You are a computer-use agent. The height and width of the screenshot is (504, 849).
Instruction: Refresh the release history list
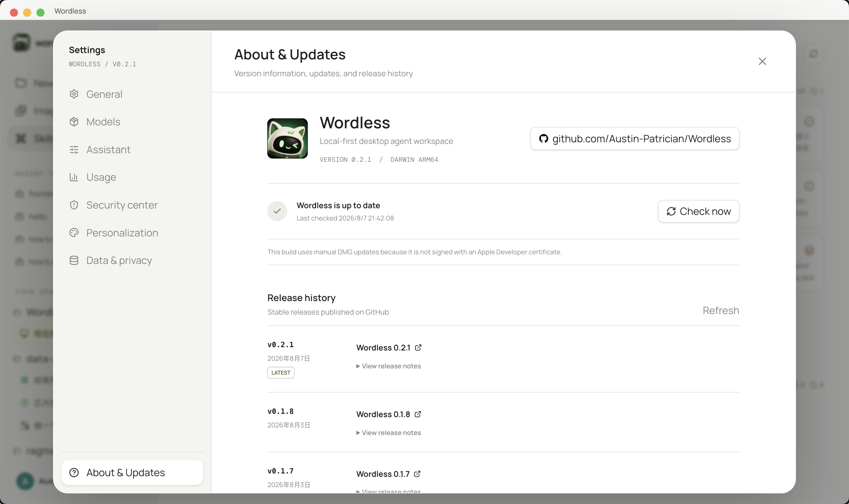[721, 310]
